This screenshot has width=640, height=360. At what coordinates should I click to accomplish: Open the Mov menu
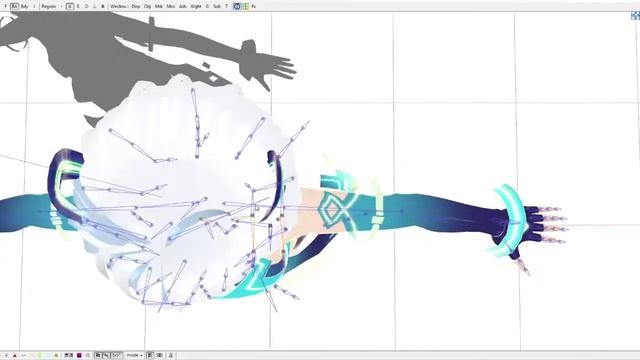click(171, 7)
